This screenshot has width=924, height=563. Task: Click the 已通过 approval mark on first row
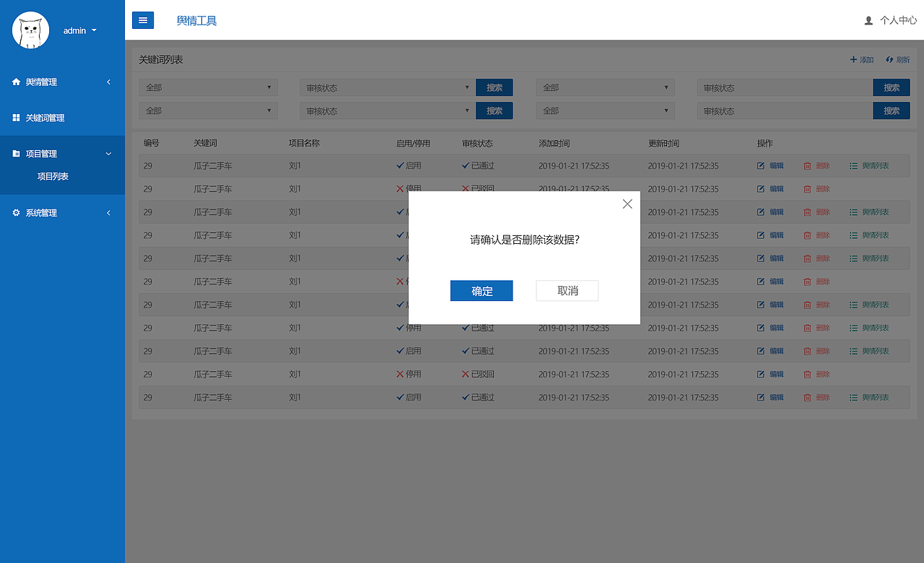[x=477, y=165]
